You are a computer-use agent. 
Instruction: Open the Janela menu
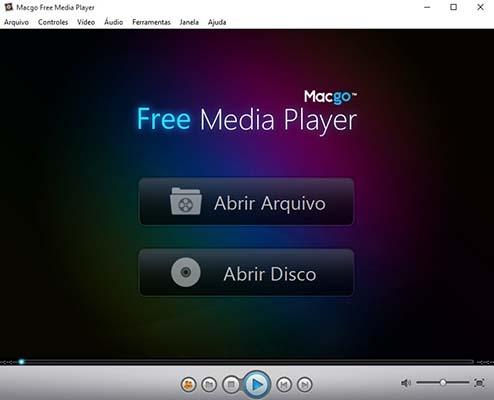coord(189,22)
